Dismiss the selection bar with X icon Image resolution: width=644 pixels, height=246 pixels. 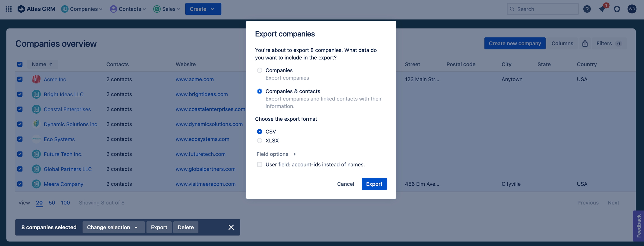(231, 227)
